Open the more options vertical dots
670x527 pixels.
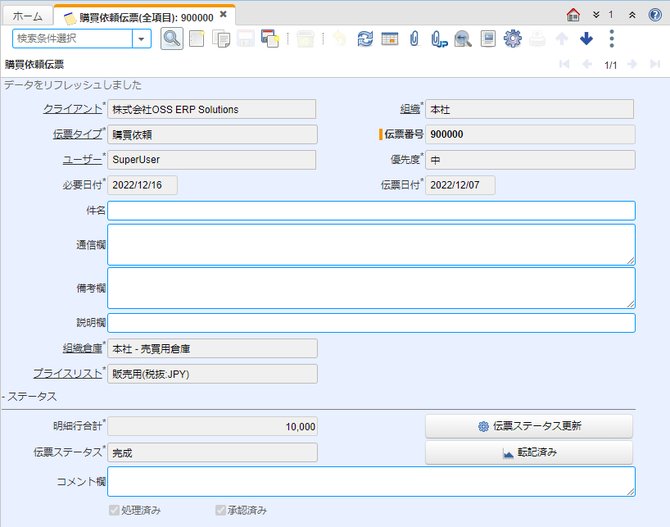pyautogui.click(x=611, y=39)
